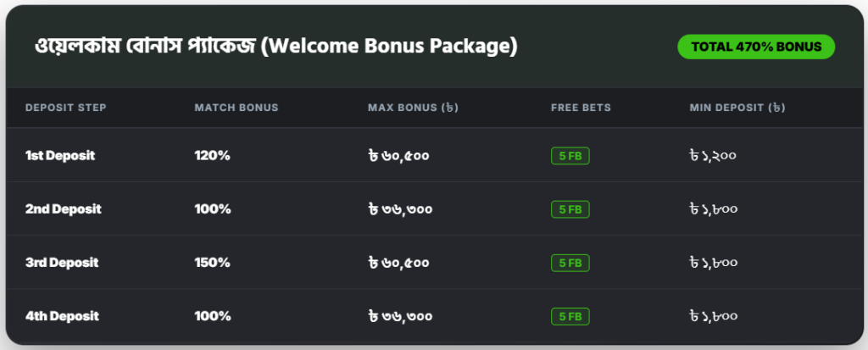Click the 4th Deposit row label
The image size is (868, 350).
click(x=62, y=316)
